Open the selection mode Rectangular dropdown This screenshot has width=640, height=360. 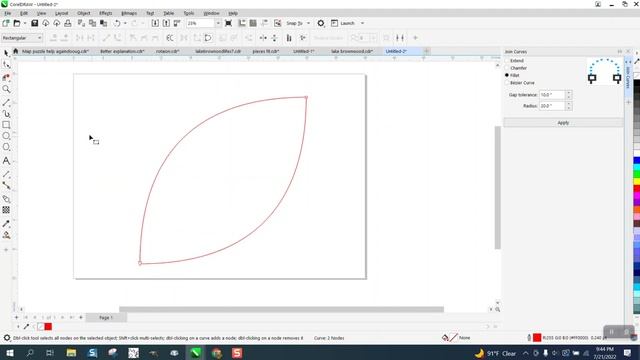point(22,38)
